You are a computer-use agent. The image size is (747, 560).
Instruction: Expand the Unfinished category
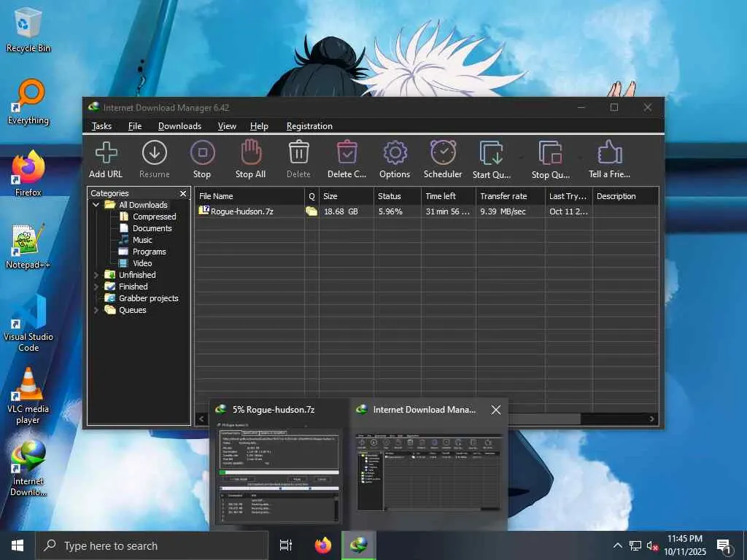(x=96, y=275)
